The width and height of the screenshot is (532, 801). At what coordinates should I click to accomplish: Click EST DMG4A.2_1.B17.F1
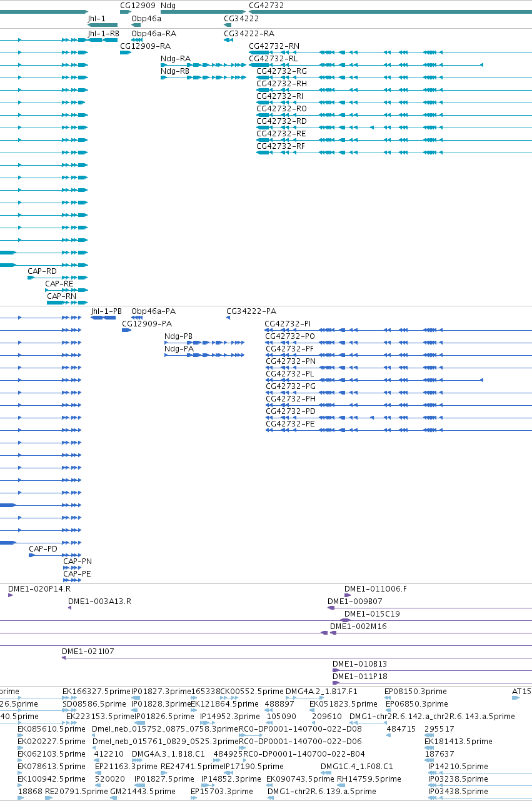pos(321,692)
